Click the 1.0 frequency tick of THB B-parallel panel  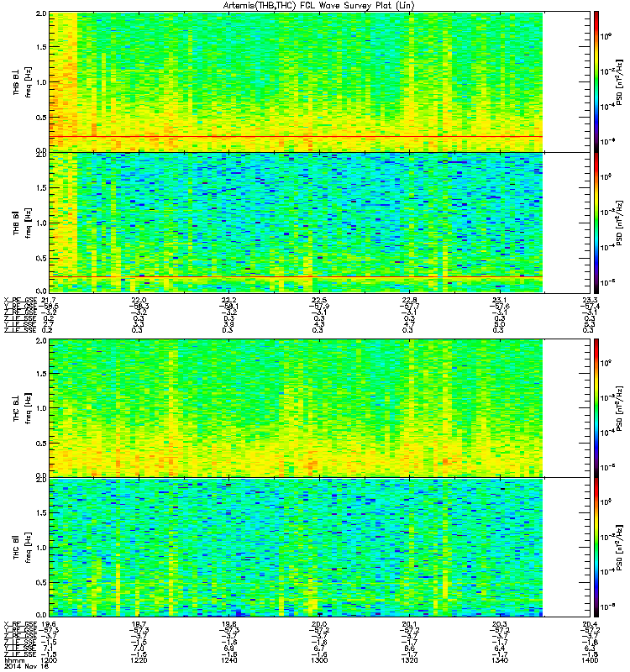click(x=41, y=223)
